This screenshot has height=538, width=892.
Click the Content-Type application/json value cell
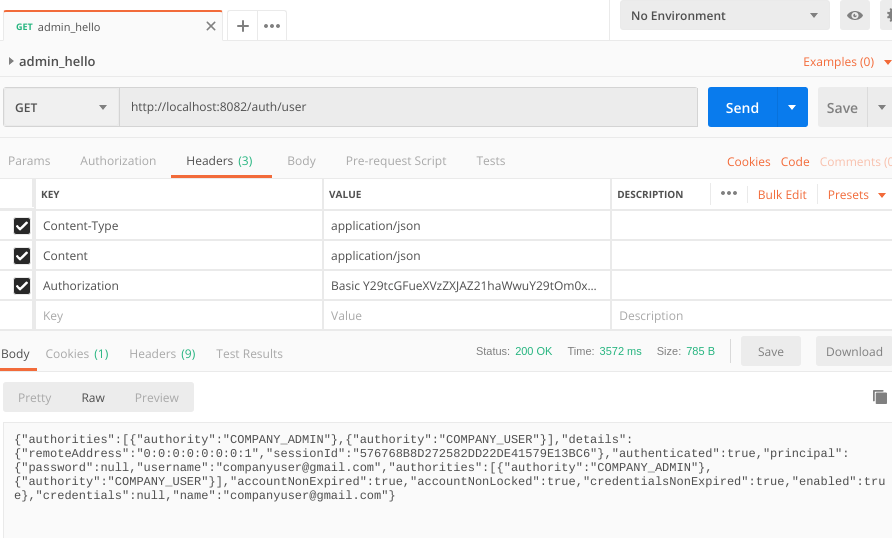click(x=467, y=226)
